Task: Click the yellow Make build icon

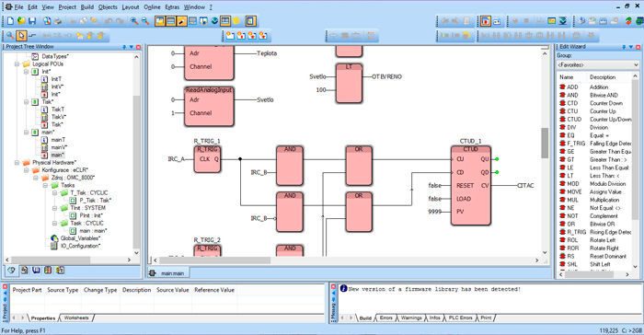Action: [552, 21]
